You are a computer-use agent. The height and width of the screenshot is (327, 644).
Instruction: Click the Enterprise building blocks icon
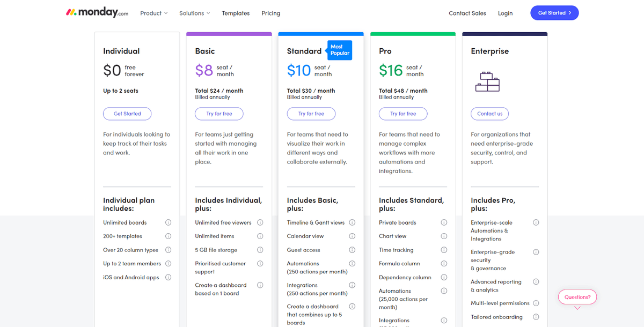(x=487, y=81)
